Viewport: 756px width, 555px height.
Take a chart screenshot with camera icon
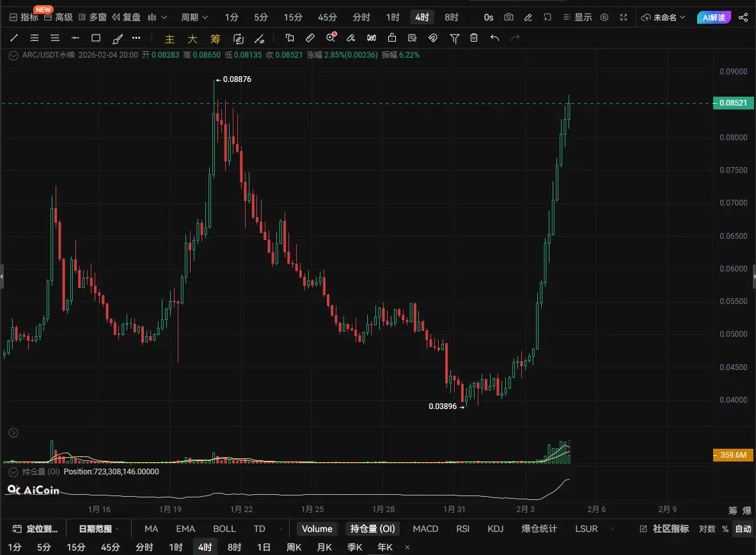tap(508, 17)
